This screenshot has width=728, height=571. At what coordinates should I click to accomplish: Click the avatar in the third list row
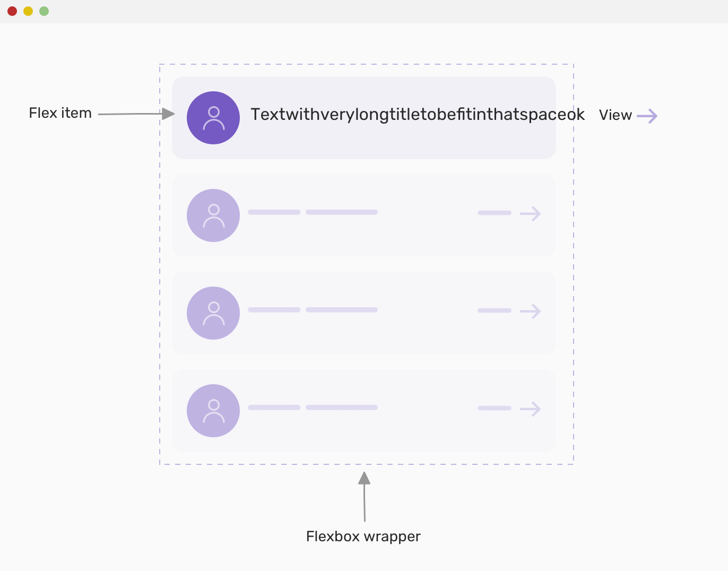pos(213,313)
